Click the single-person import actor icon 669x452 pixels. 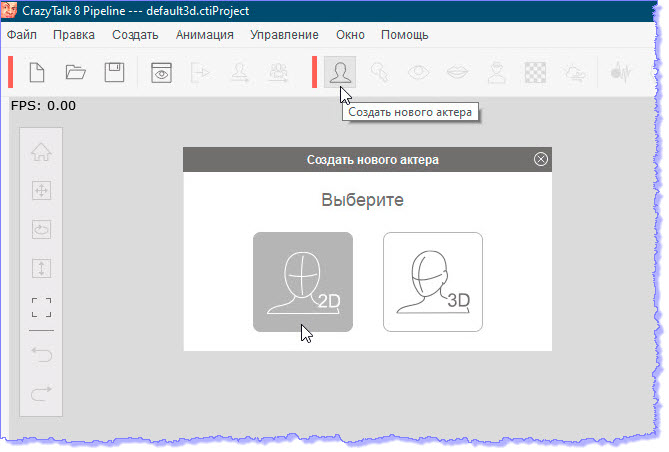(x=239, y=72)
